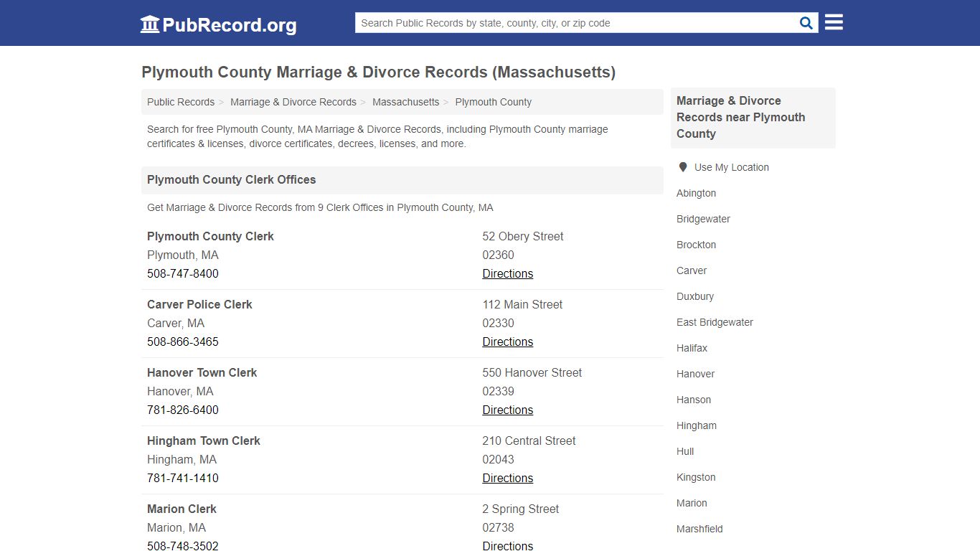
Task: Click zip code 02043
Action: click(x=498, y=459)
